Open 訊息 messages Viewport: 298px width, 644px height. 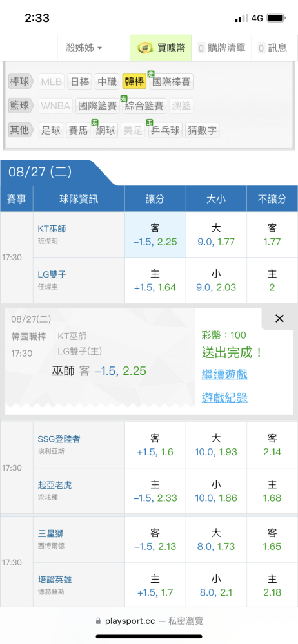[272, 48]
